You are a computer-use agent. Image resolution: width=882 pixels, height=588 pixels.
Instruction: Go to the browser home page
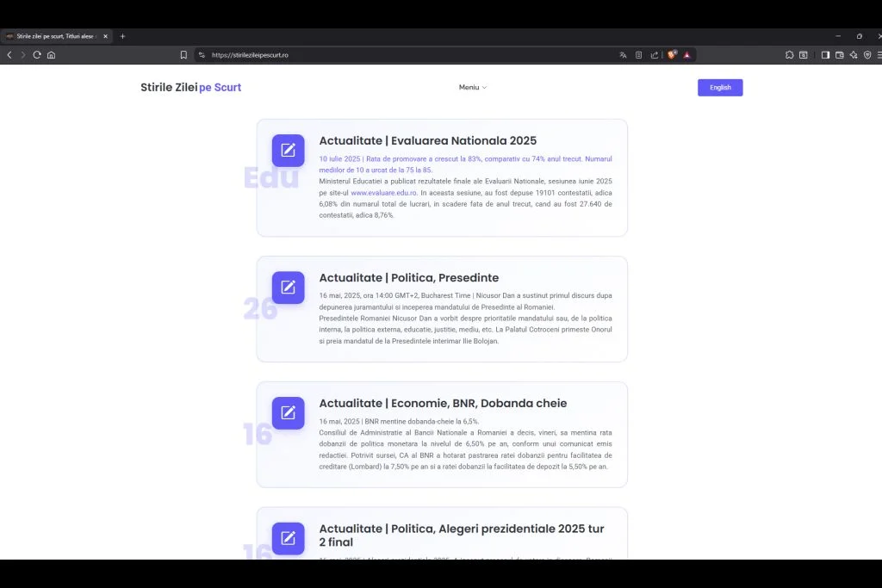click(51, 55)
